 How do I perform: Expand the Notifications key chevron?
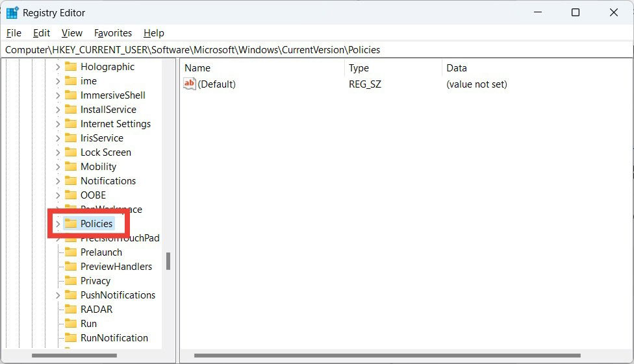(x=58, y=180)
